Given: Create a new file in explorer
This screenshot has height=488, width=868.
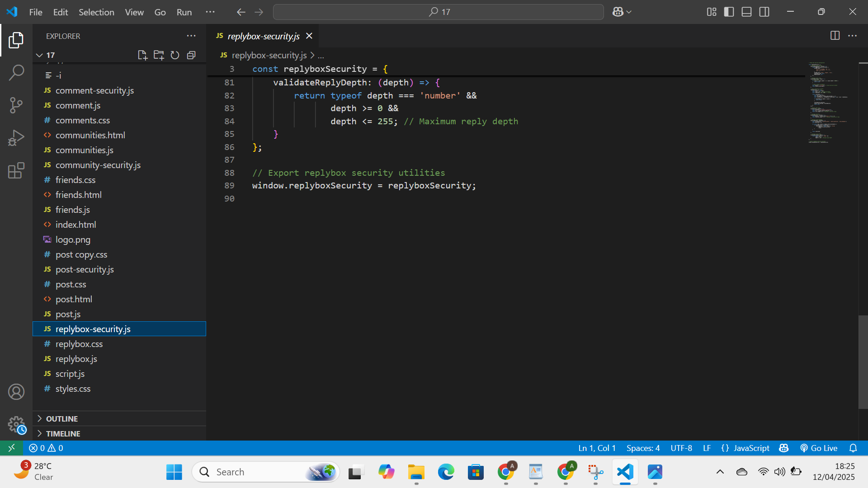Looking at the screenshot, I should (142, 55).
